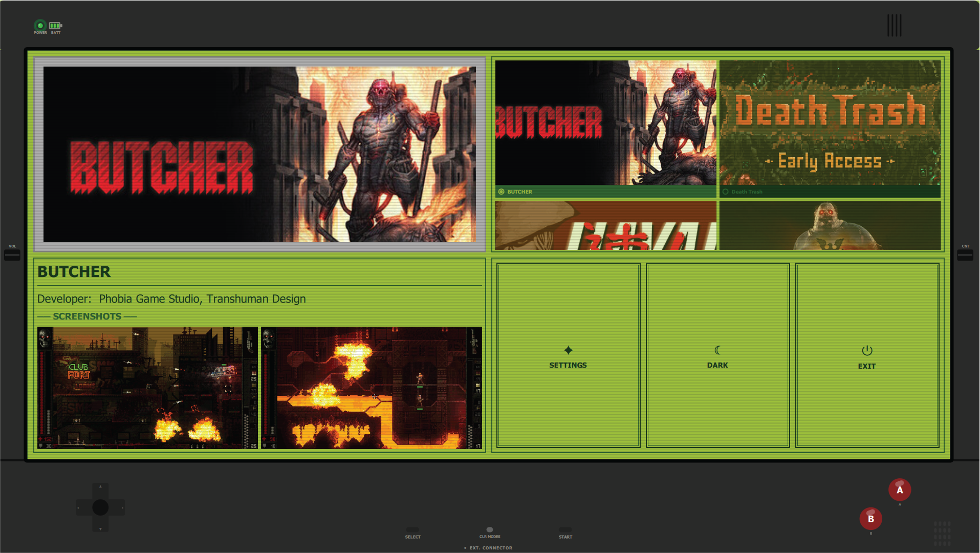980x553 pixels.
Task: Click the green POWER indicator light
Action: click(40, 26)
